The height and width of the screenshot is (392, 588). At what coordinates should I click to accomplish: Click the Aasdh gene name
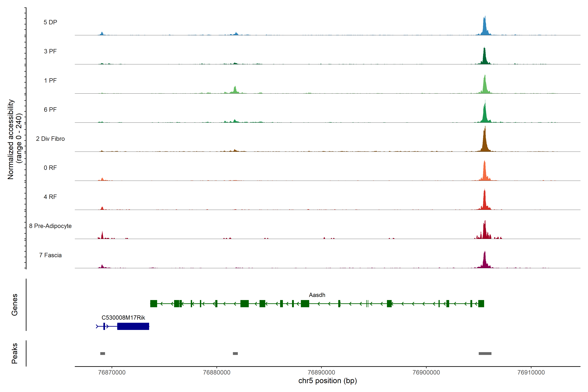(317, 295)
